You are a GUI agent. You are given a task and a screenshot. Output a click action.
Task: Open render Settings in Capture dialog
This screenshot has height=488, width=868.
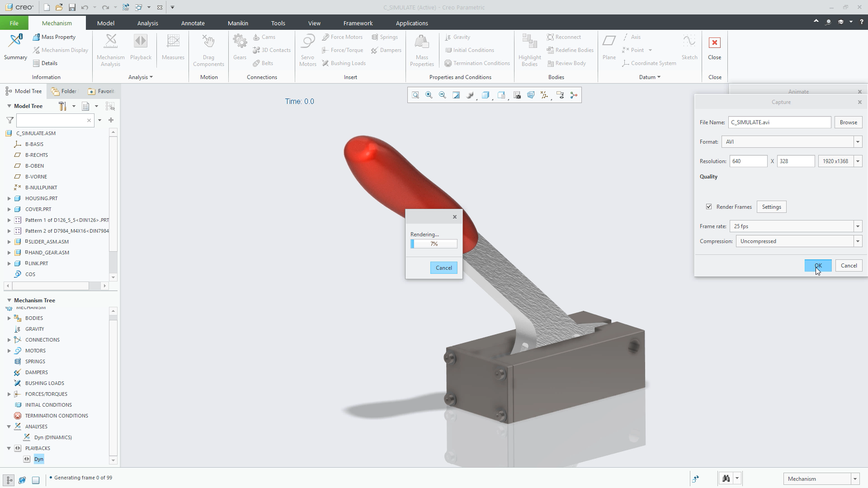pos(771,207)
